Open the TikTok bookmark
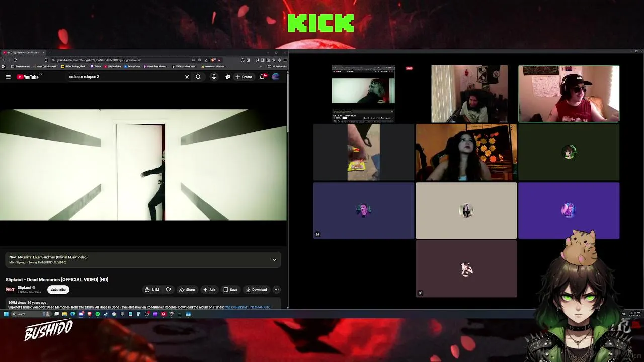The height and width of the screenshot is (362, 644). (185, 66)
